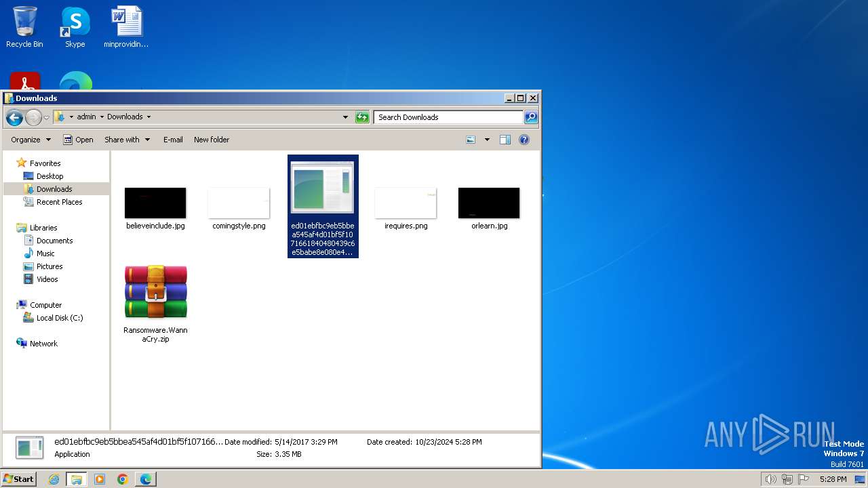Click the Explorer forward arrow button
The width and height of the screenshot is (868, 488).
(x=33, y=117)
